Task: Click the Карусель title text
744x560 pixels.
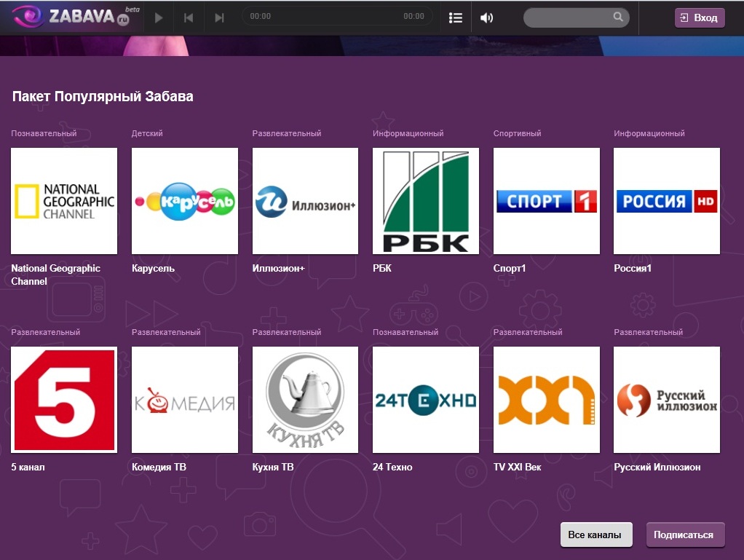Action: tap(154, 269)
